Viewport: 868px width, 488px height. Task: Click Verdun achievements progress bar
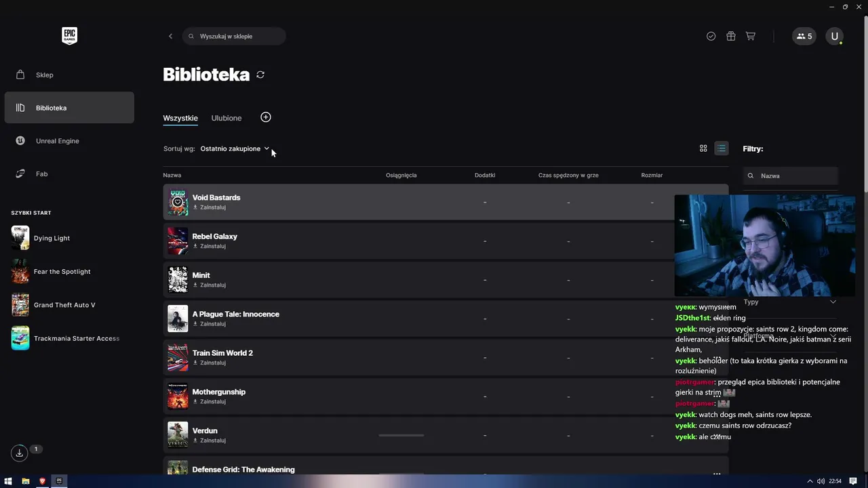[x=401, y=435]
